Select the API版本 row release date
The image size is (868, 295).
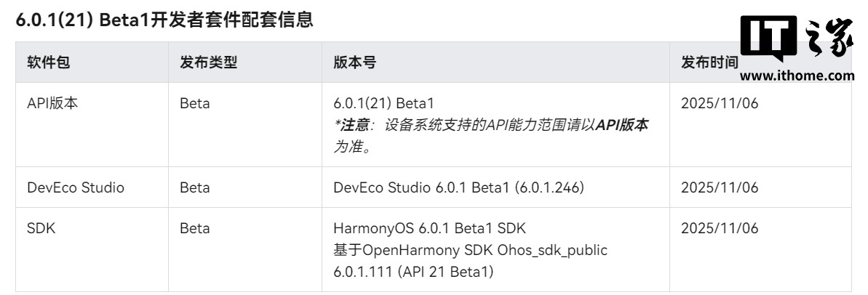720,103
